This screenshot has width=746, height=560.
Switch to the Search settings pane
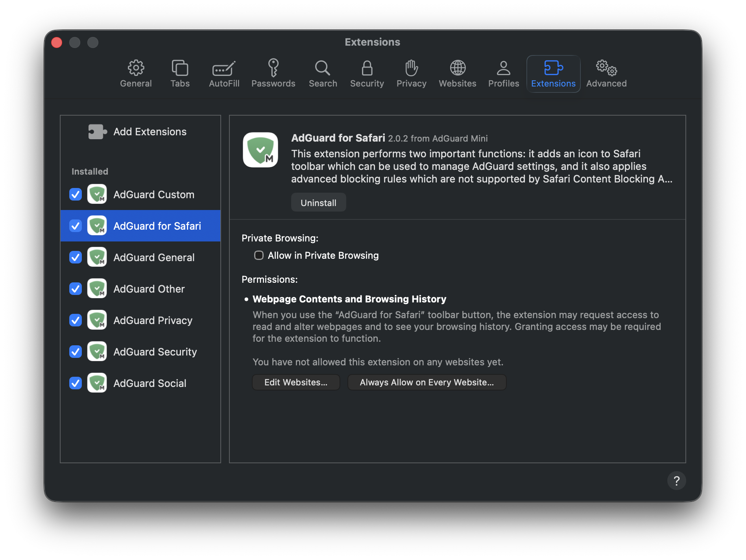pos(323,73)
